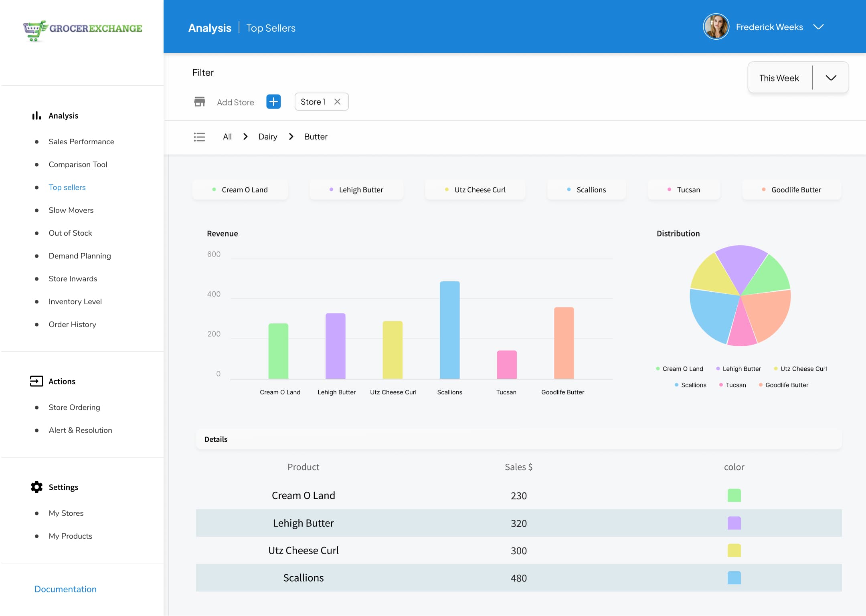Toggle the Scallions series chip

pos(586,190)
